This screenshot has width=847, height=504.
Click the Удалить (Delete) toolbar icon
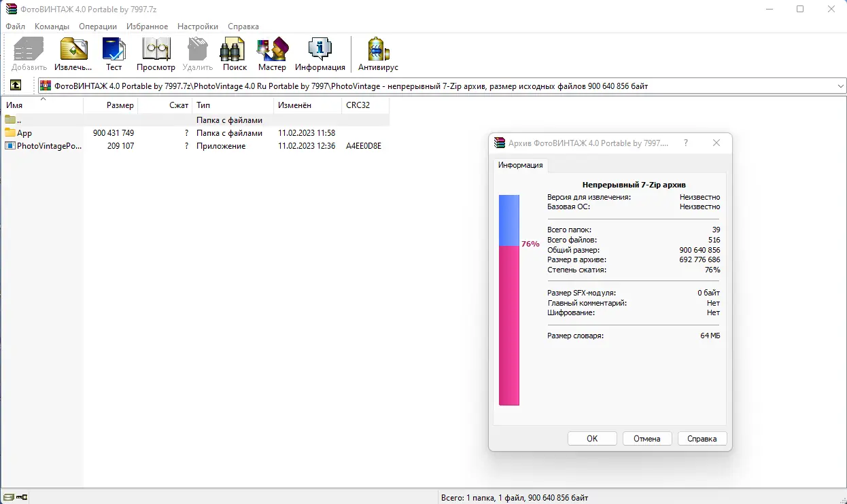pos(197,49)
